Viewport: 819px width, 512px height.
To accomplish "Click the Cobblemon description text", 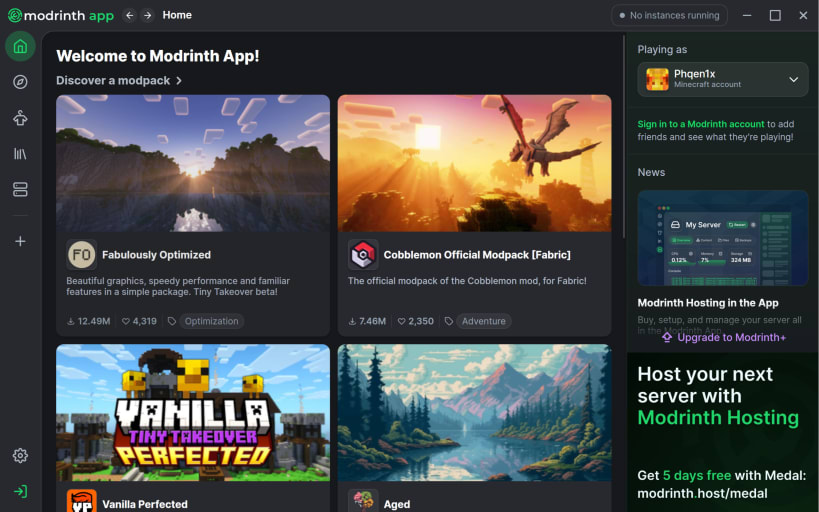I will 467,281.
